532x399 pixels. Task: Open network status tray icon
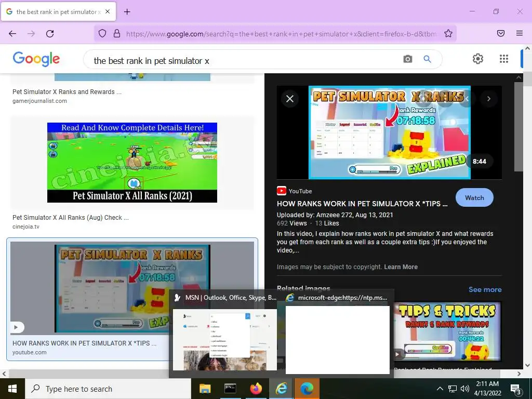[x=453, y=389]
